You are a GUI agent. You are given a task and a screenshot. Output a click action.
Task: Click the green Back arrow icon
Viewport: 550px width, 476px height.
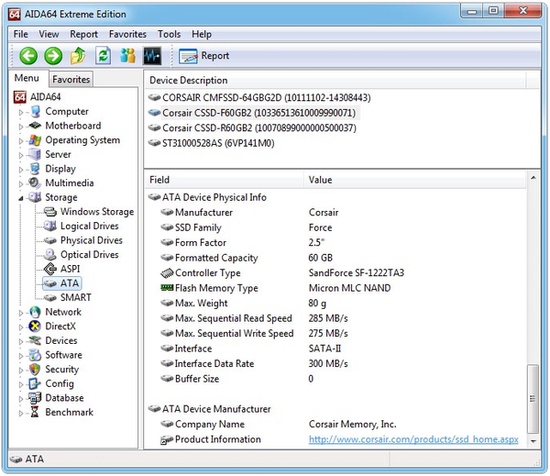tap(28, 56)
